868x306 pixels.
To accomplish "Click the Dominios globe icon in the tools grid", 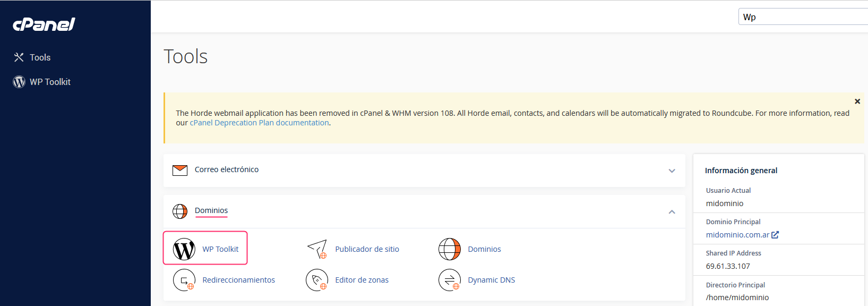I will click(450, 249).
